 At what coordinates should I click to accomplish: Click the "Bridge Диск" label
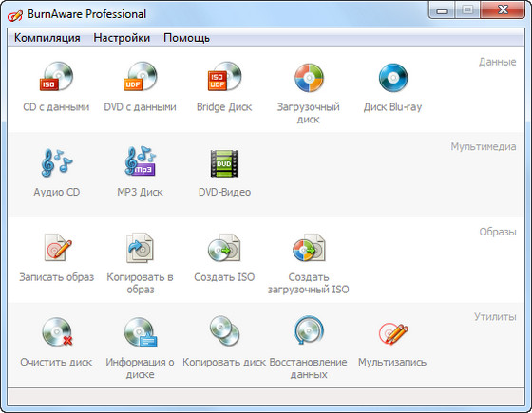[224, 107]
